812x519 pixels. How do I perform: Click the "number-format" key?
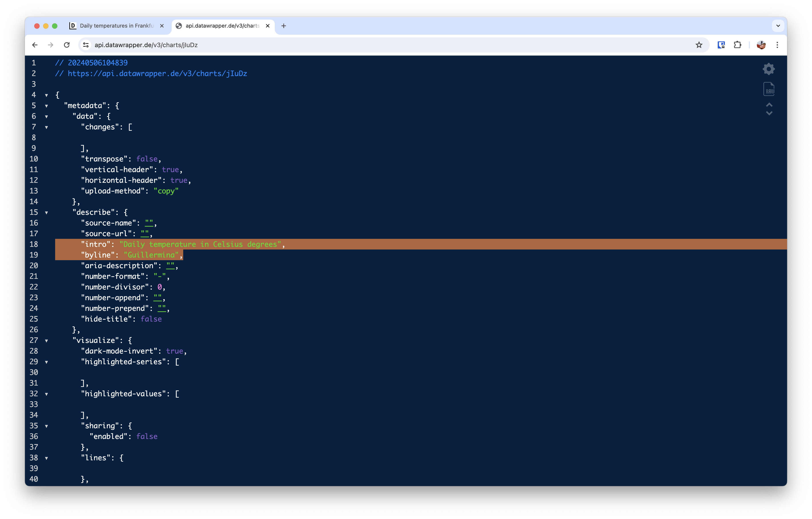click(113, 276)
